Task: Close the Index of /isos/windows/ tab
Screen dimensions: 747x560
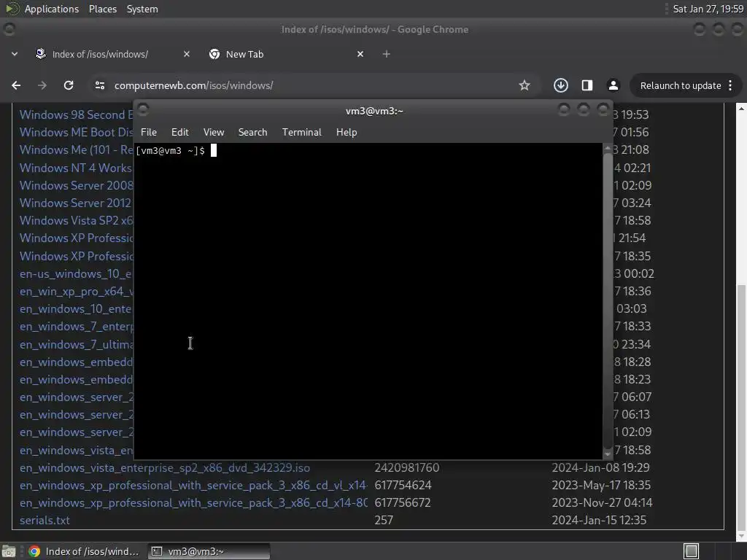Action: point(187,54)
